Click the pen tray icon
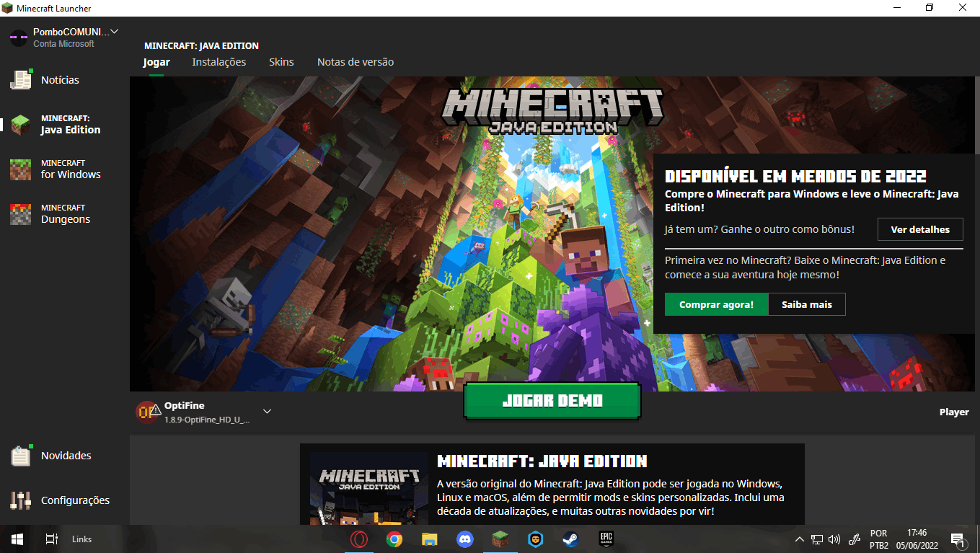 click(x=855, y=539)
